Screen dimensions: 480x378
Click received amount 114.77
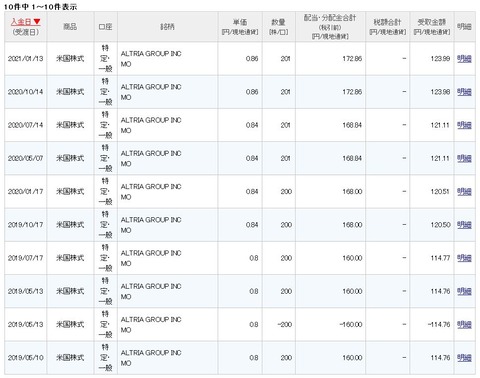coord(440,258)
